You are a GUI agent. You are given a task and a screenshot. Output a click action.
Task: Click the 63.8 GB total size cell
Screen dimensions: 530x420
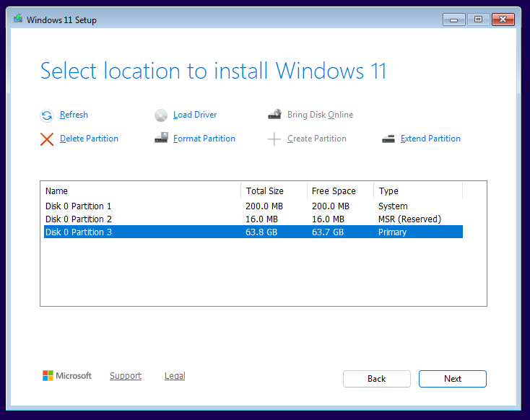pos(261,232)
